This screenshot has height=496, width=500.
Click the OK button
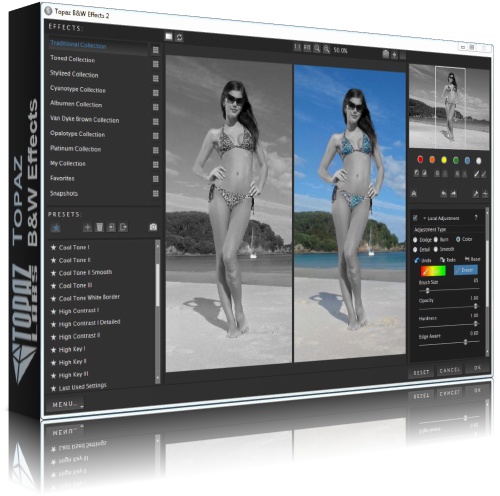477,368
